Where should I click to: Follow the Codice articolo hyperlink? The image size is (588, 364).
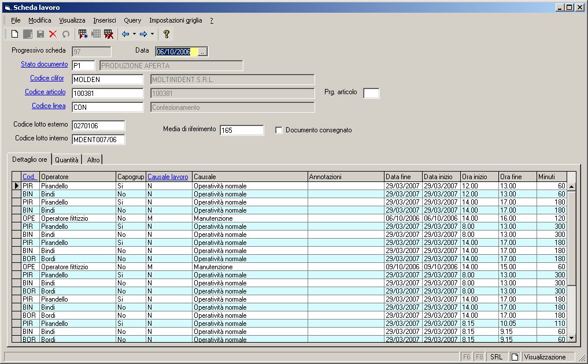(46, 92)
